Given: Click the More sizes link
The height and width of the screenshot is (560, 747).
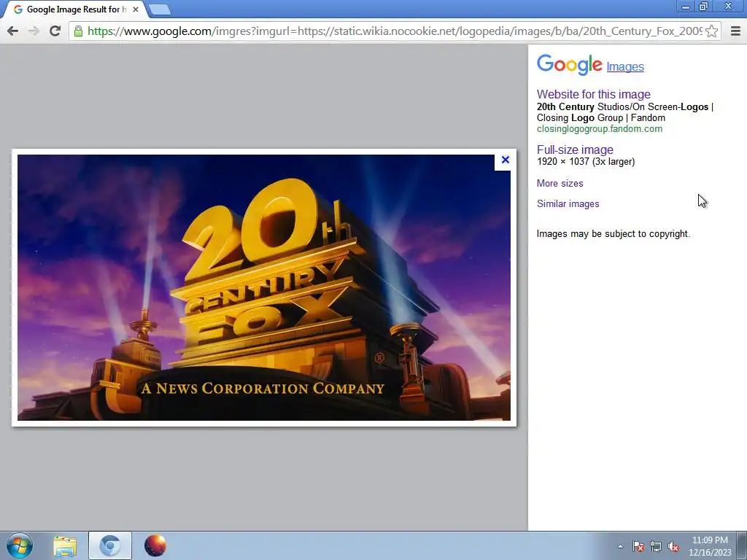Looking at the screenshot, I should point(560,183).
